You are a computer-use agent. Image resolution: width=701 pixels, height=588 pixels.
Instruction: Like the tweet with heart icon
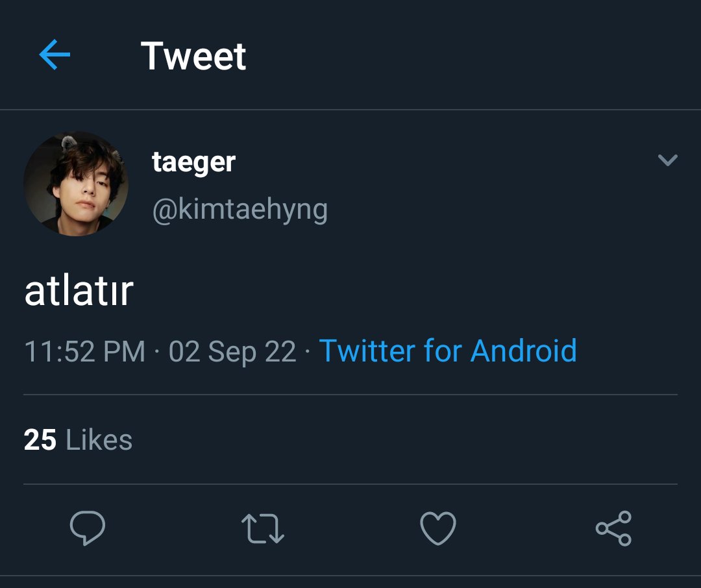click(x=438, y=528)
